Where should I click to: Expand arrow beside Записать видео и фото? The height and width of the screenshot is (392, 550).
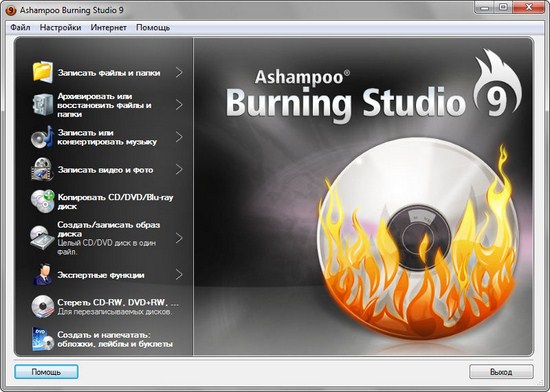pos(179,169)
